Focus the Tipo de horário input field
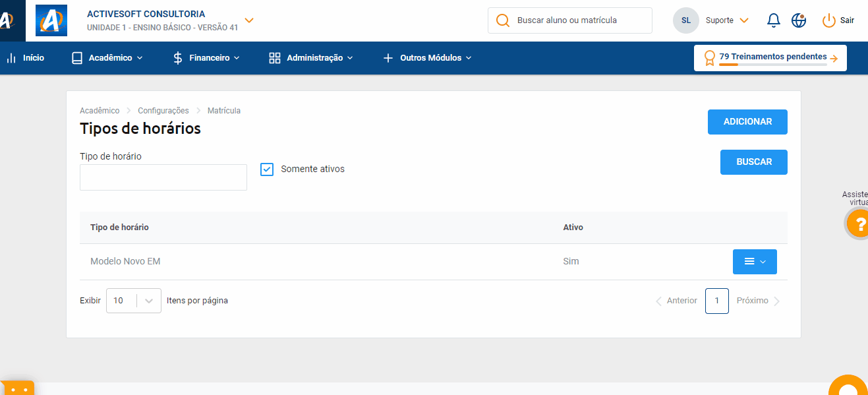The width and height of the screenshot is (868, 395). point(163,177)
